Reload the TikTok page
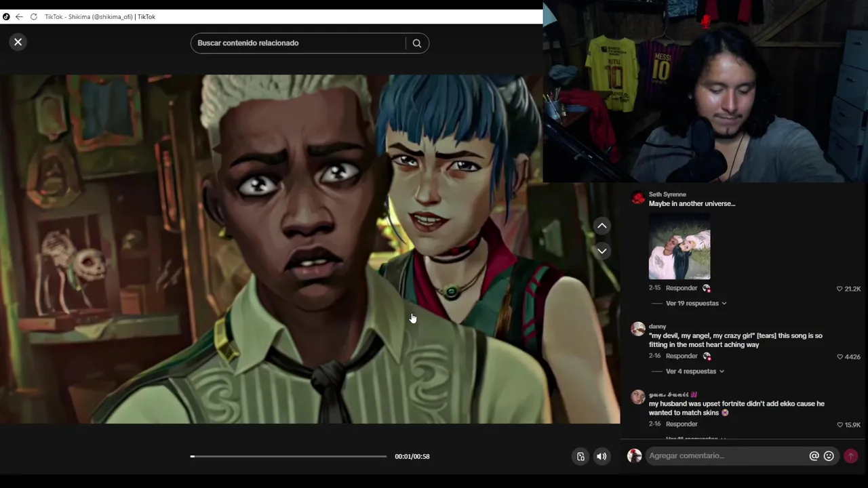The height and width of the screenshot is (488, 868). (33, 17)
